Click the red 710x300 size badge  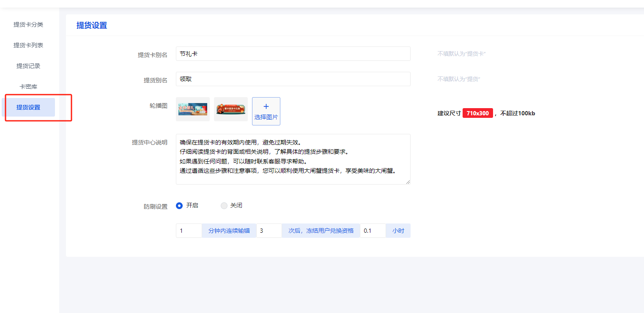click(x=477, y=113)
